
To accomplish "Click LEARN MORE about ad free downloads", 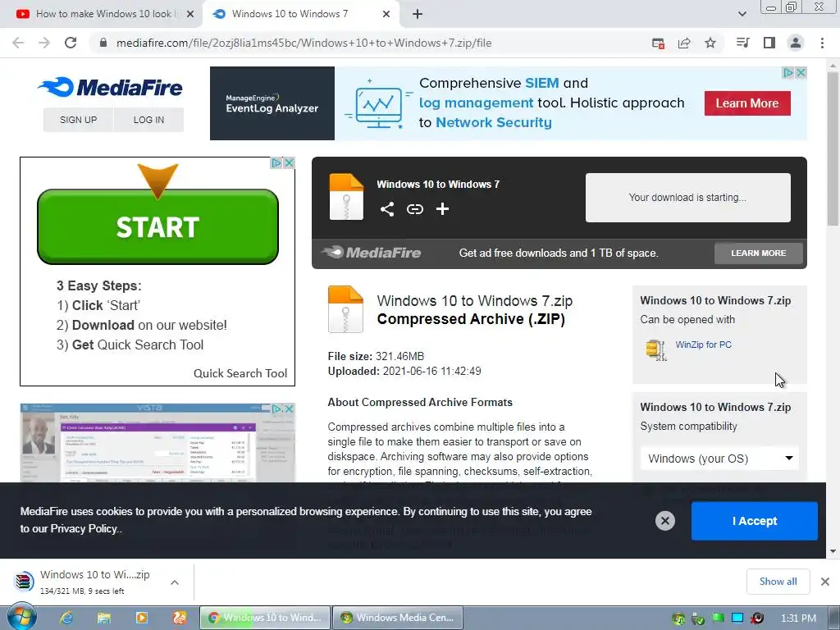I will coord(759,253).
